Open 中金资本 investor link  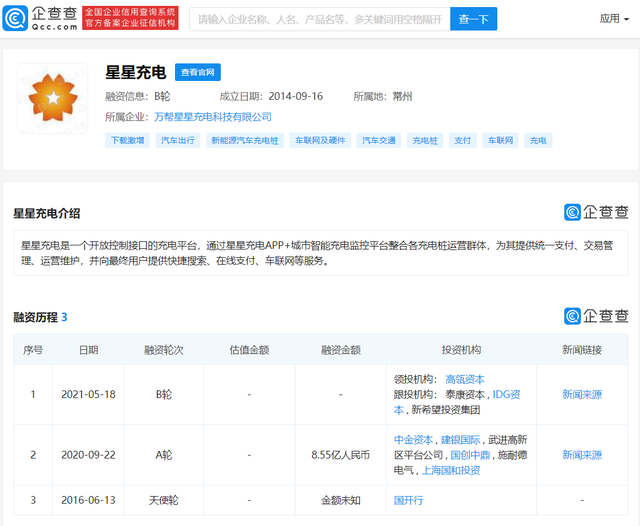(x=413, y=439)
